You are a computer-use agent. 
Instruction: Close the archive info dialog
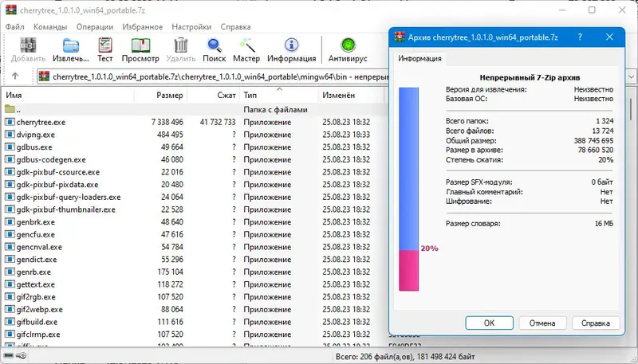[x=609, y=37]
